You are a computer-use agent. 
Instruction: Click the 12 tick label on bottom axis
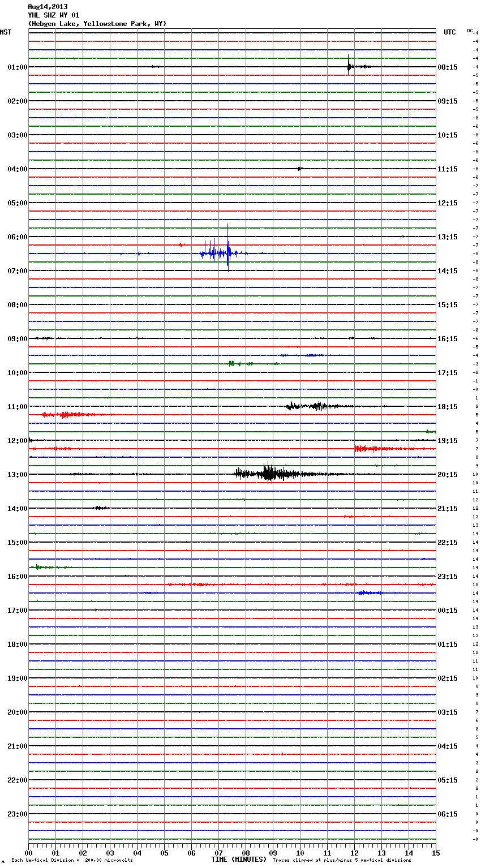(354, 853)
